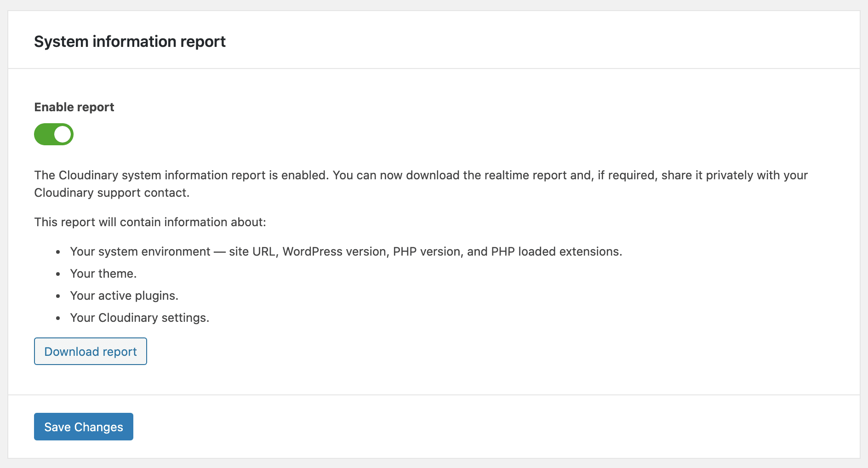The height and width of the screenshot is (468, 868).
Task: Download the system information report
Action: point(91,351)
